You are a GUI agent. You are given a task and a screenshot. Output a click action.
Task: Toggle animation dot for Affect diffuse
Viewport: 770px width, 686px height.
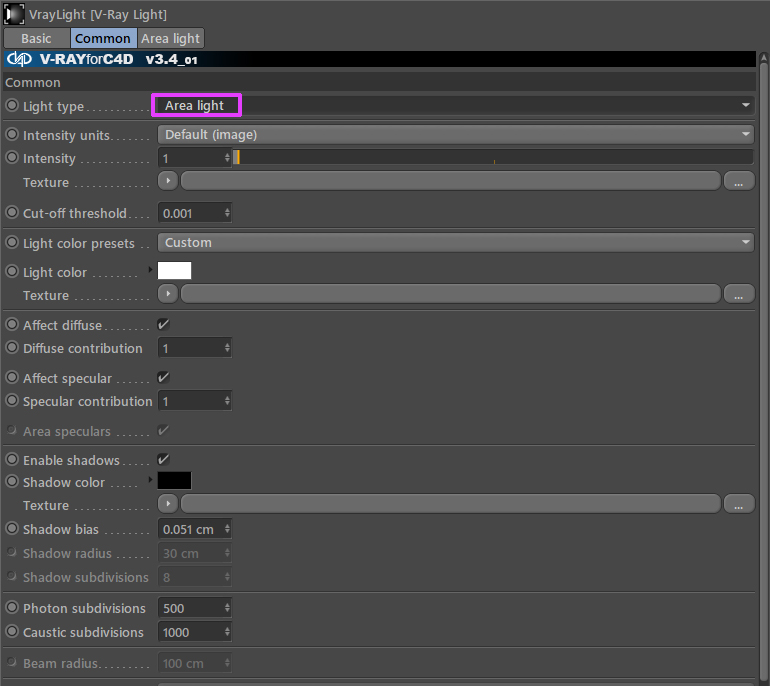click(12, 324)
